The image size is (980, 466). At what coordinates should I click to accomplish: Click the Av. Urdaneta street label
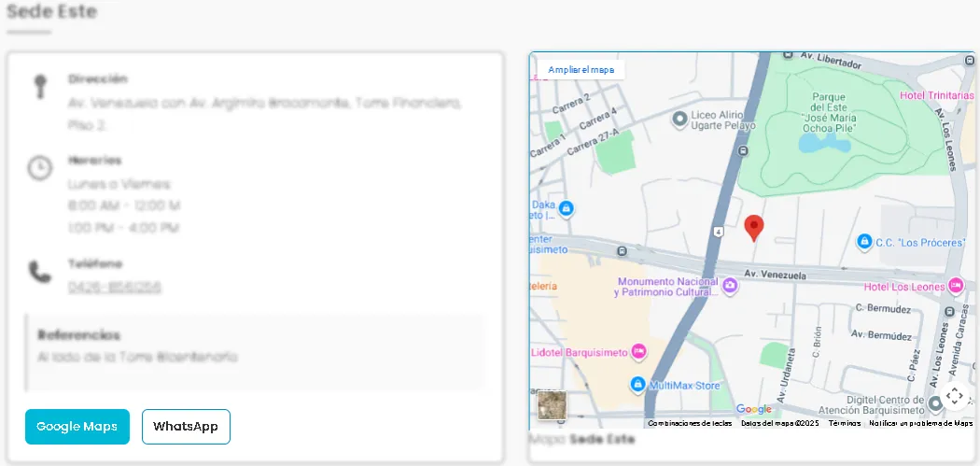(785, 375)
